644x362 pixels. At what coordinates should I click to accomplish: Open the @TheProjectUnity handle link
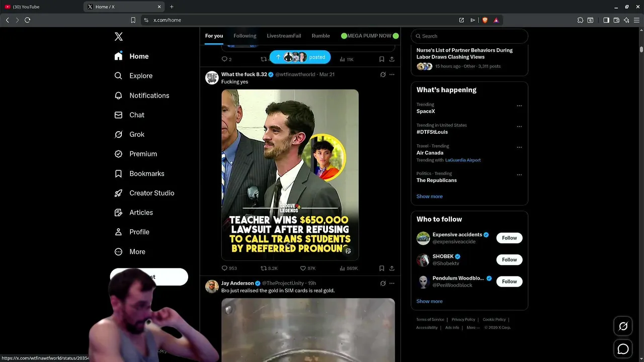(x=283, y=283)
